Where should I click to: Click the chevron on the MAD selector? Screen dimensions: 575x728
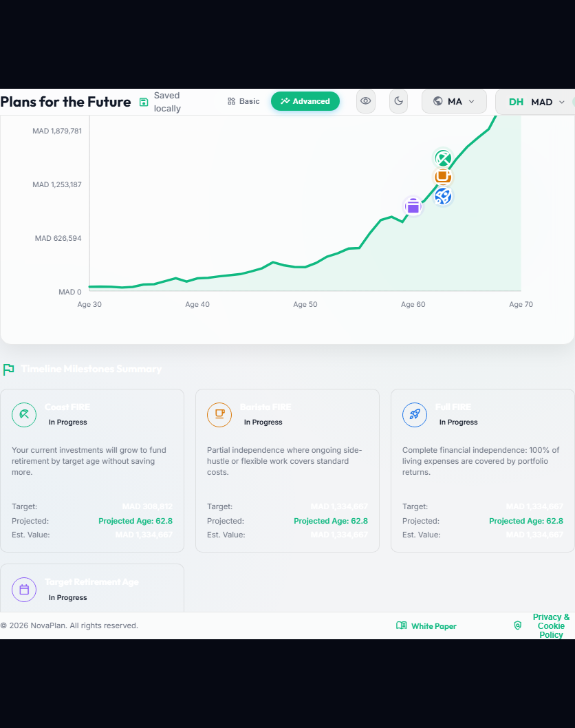click(561, 102)
